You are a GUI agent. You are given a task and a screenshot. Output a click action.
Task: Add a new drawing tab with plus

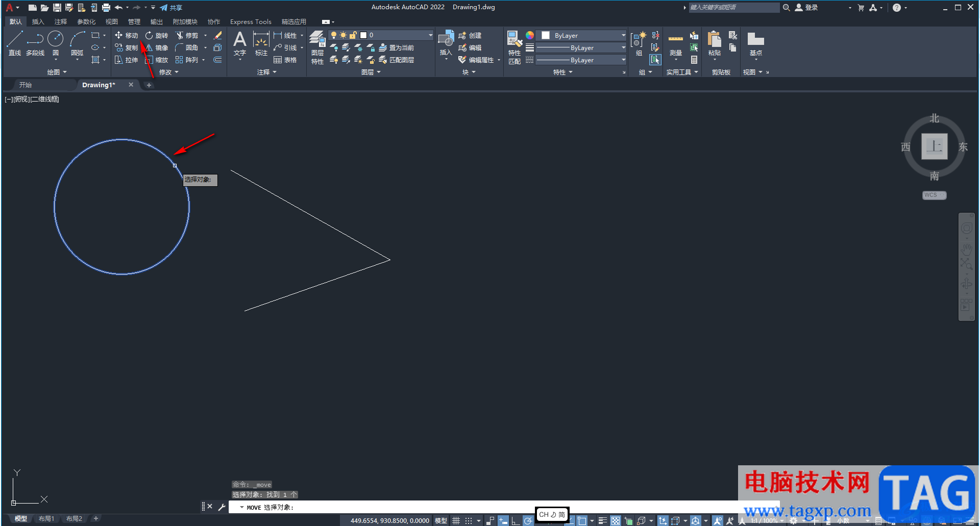click(149, 85)
